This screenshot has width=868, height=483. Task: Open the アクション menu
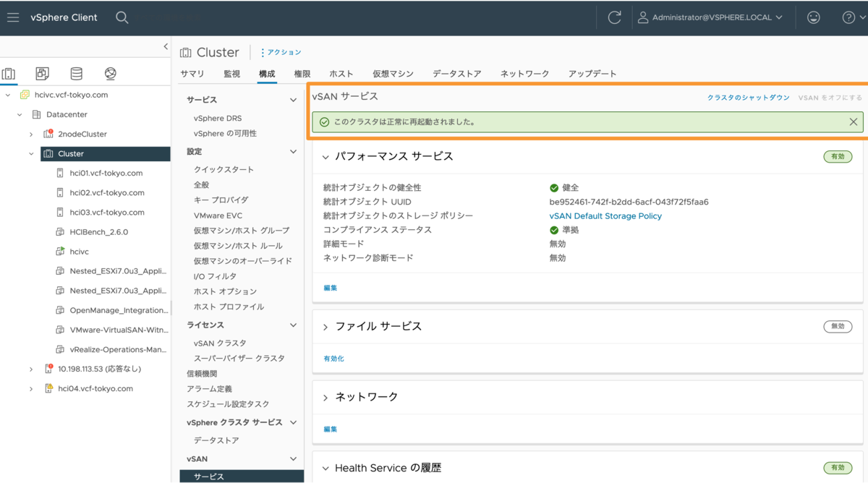[x=281, y=53]
